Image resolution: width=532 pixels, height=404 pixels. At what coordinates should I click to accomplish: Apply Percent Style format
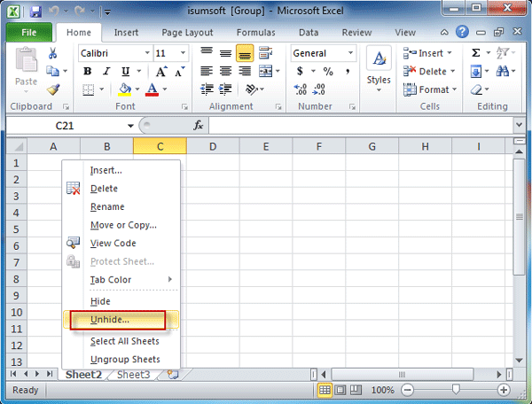click(328, 71)
